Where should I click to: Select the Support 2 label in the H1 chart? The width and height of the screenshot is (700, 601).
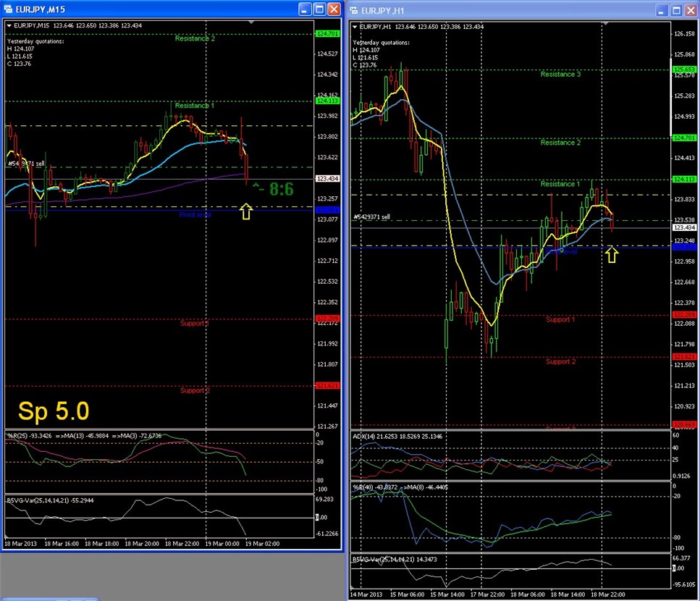[561, 361]
